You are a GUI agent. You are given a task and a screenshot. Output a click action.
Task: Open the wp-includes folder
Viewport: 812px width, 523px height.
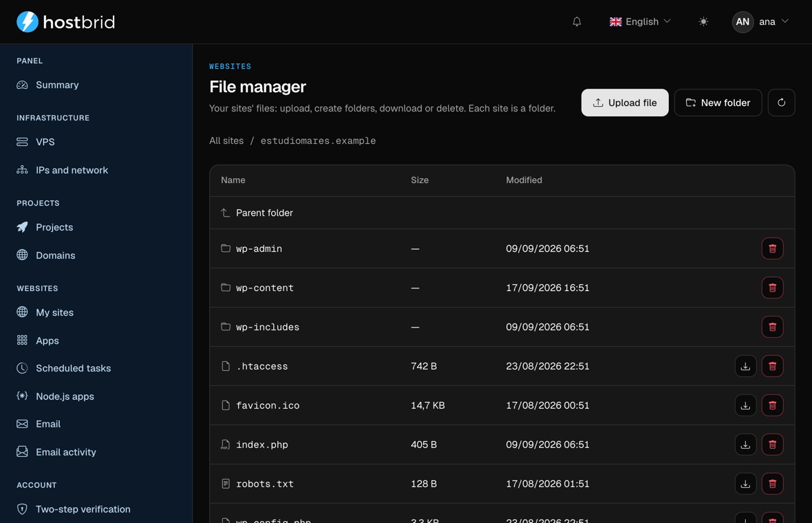click(x=268, y=328)
